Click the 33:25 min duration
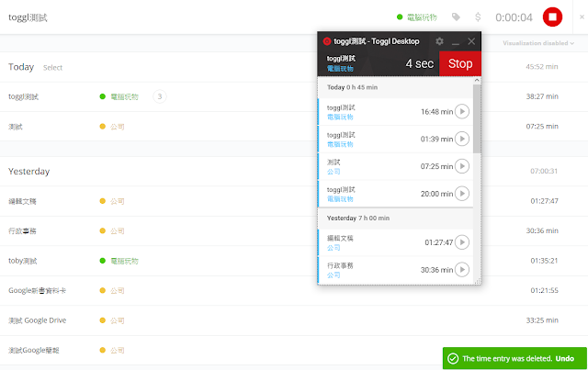This screenshot has height=370, width=588. coord(542,320)
